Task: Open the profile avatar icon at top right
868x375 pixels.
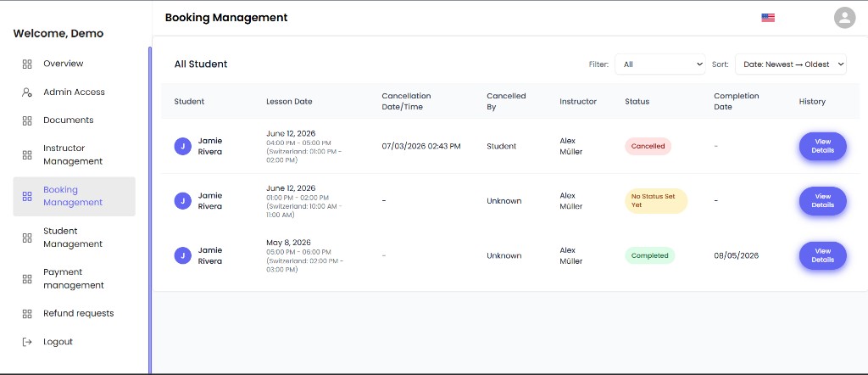Action: (x=845, y=18)
